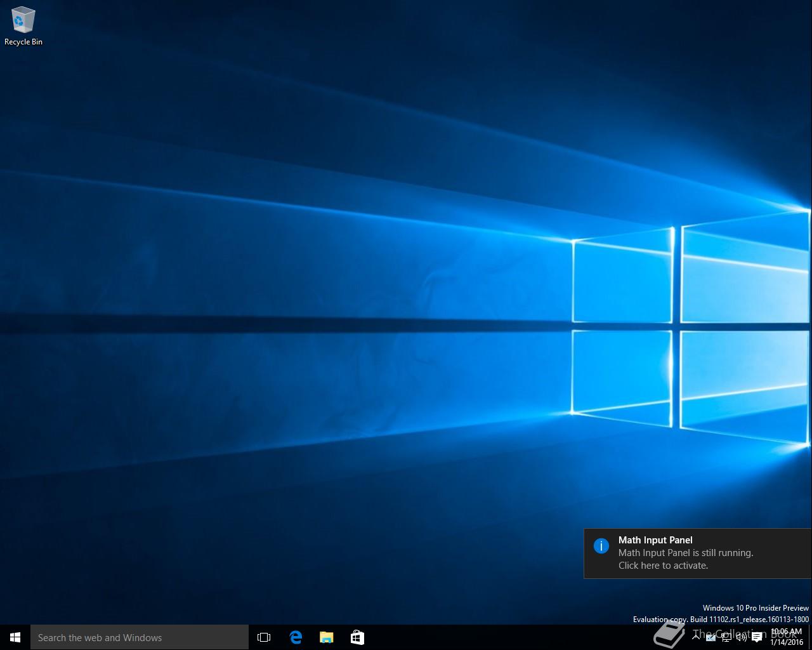The height and width of the screenshot is (650, 812).
Task: Click the Recycle Bin label text
Action: coord(23,42)
